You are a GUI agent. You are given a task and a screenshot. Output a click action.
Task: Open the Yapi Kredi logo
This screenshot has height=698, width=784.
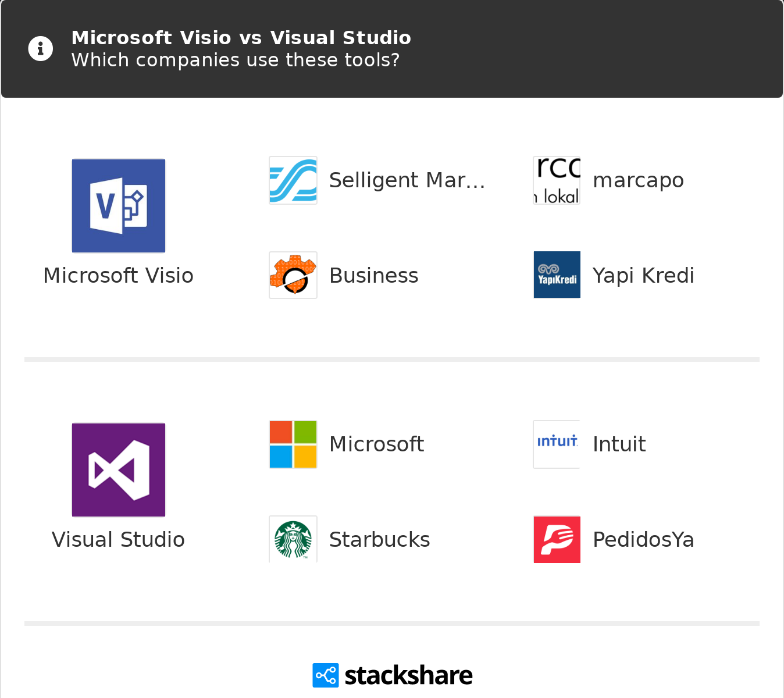[557, 275]
